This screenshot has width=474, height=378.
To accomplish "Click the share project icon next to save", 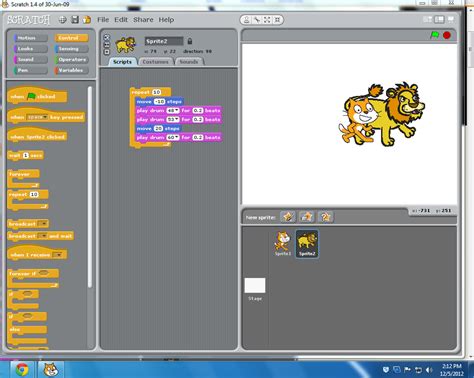I will click(x=87, y=20).
